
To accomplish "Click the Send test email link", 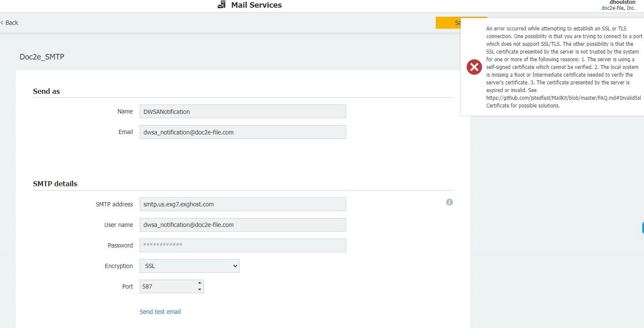I will coord(160,312).
